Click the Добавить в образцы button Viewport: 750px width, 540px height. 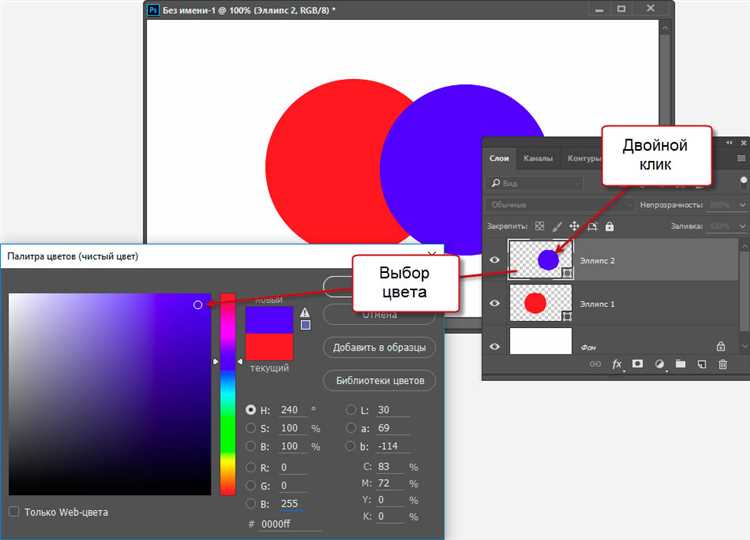coord(379,347)
